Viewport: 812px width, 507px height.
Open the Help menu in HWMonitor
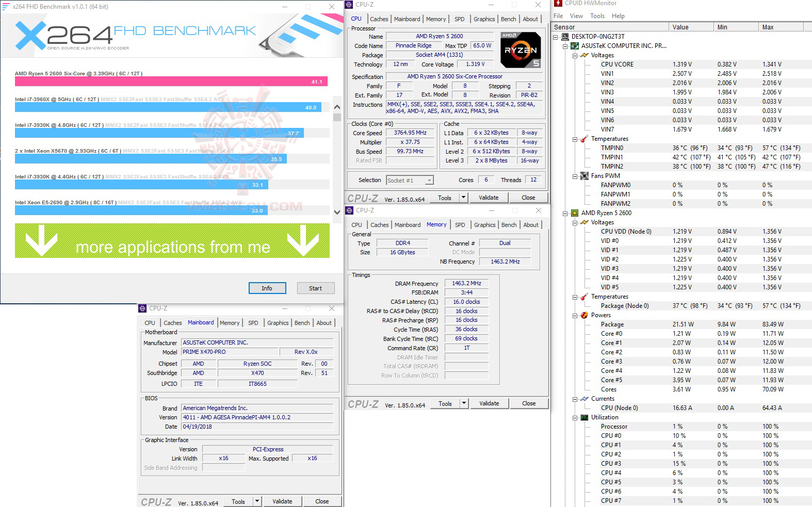pos(618,16)
